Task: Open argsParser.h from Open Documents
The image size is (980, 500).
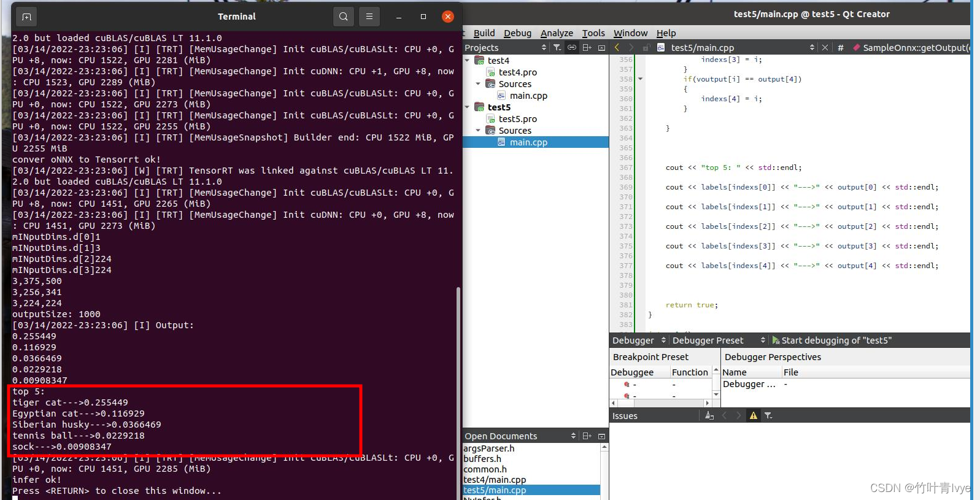Action: [488, 448]
